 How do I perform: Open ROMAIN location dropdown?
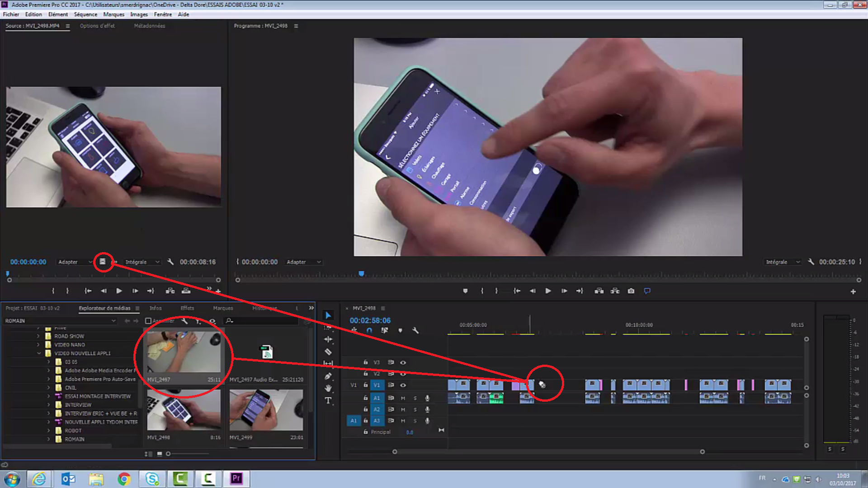coord(60,321)
